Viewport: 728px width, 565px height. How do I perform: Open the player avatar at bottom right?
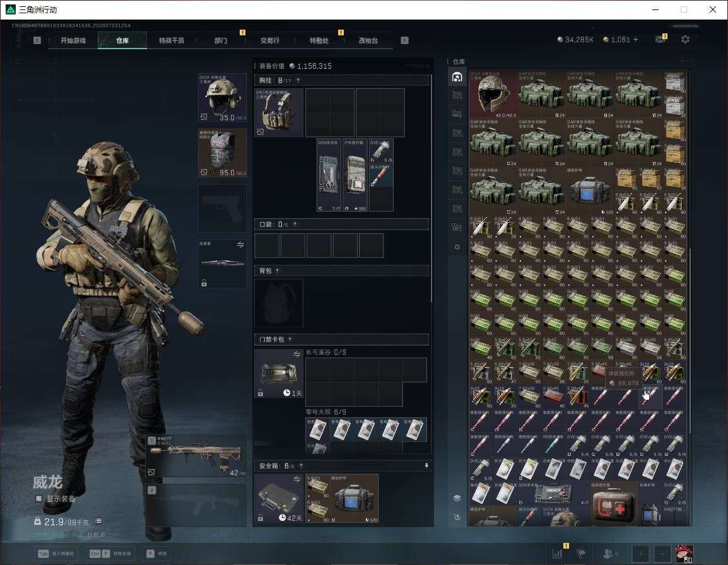684,554
